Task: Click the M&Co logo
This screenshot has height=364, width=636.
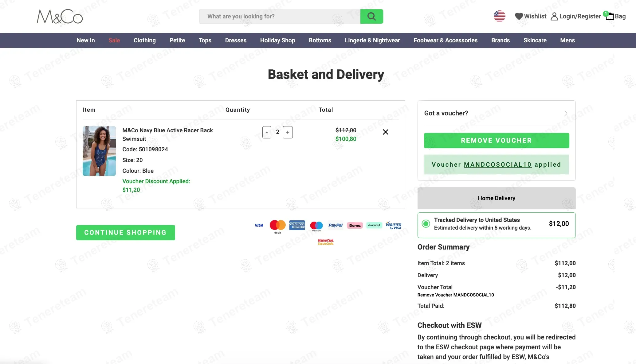Action: (60, 16)
